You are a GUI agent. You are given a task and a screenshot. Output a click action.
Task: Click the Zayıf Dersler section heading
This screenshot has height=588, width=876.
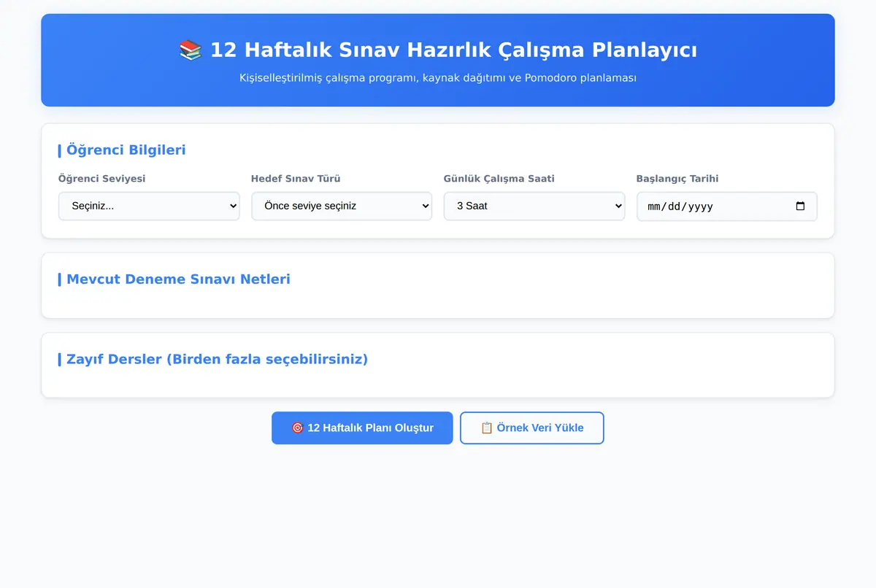tap(217, 360)
